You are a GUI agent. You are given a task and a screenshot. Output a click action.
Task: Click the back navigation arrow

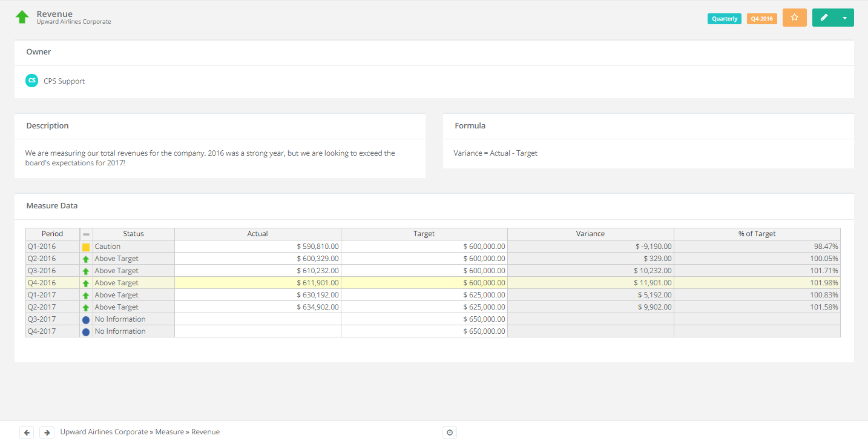26,432
